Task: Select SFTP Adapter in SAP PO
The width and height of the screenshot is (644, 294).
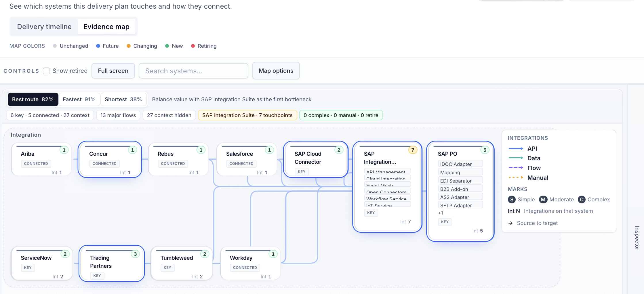Action: [x=460, y=205]
